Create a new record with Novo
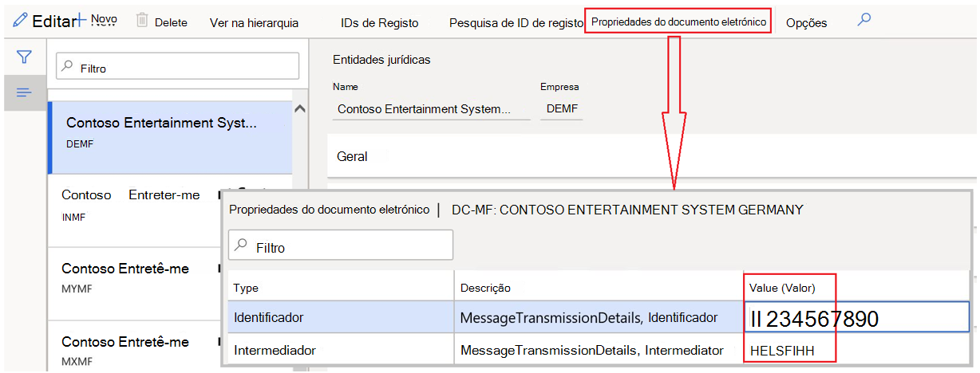This screenshot has height=373, width=980. point(98,20)
